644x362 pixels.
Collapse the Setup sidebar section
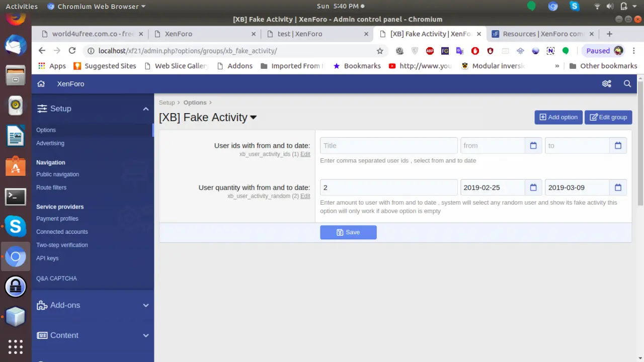[x=145, y=109]
